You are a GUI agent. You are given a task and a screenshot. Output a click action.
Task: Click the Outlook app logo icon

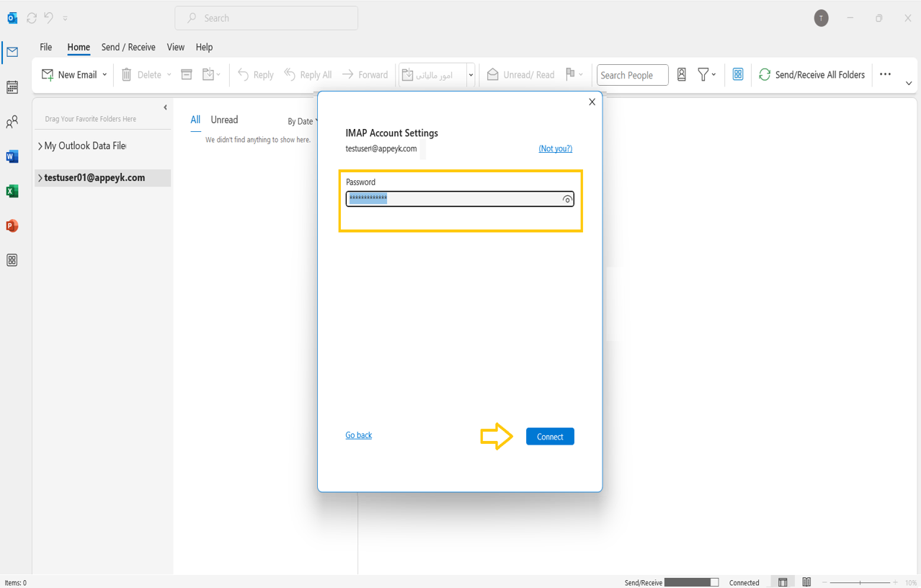point(12,18)
